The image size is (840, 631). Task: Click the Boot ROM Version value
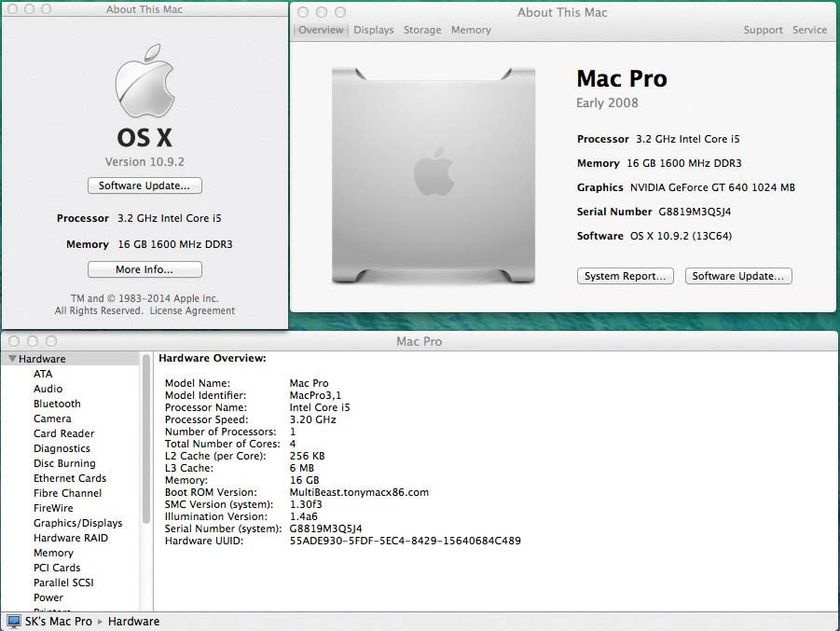point(359,492)
